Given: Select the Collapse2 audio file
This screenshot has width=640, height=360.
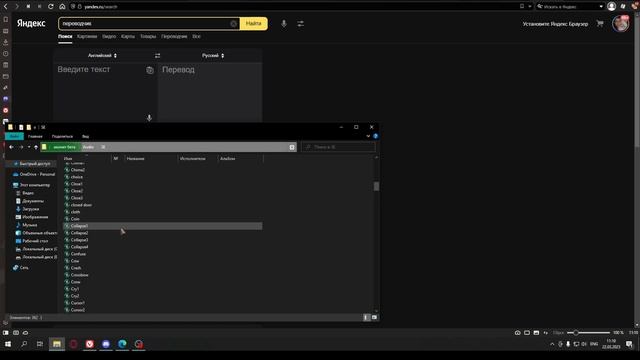Looking at the screenshot, I should coord(79,233).
